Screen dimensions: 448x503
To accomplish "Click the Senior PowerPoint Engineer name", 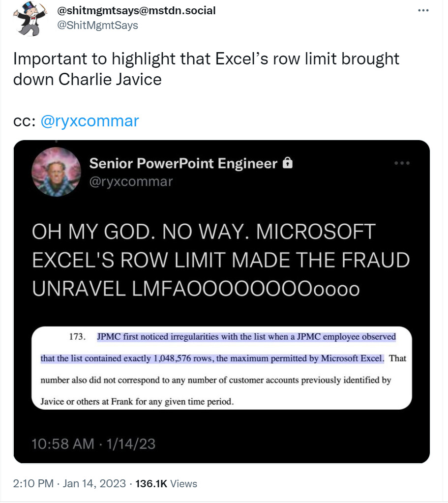I will click(183, 163).
